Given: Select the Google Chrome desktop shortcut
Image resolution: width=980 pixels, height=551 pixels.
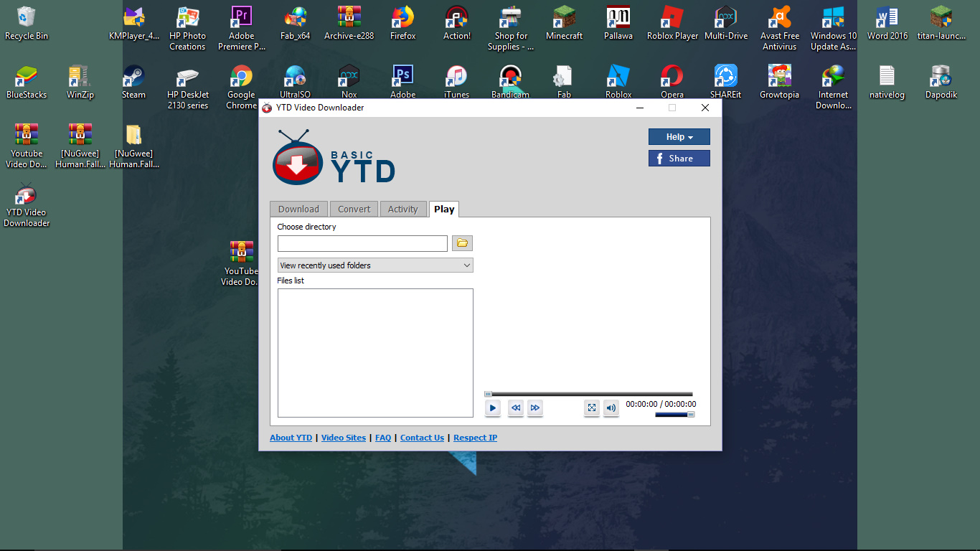Looking at the screenshot, I should (x=241, y=88).
